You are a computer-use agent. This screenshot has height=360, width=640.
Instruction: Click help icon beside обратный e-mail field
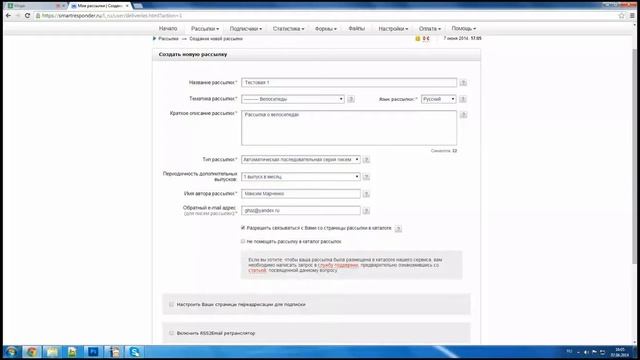coord(366,211)
